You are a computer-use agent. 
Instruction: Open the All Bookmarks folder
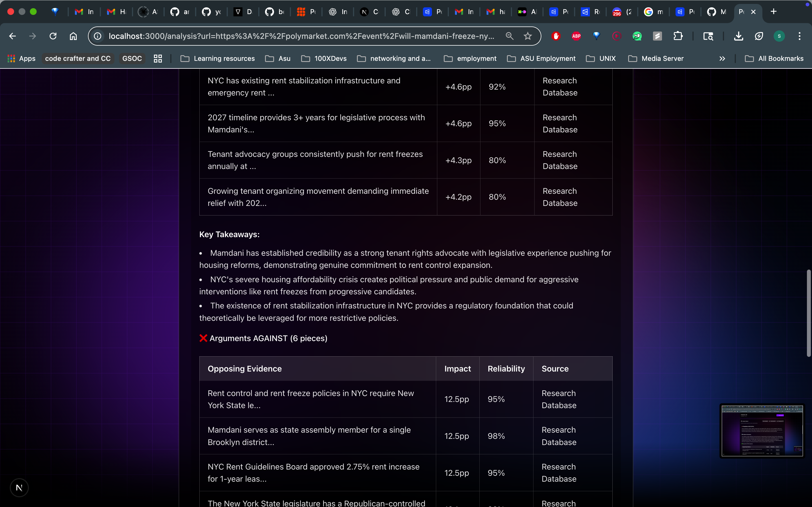click(x=774, y=58)
